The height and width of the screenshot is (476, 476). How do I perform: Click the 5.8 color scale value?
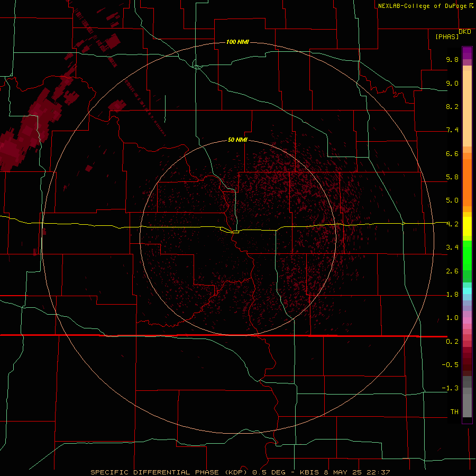click(452, 177)
